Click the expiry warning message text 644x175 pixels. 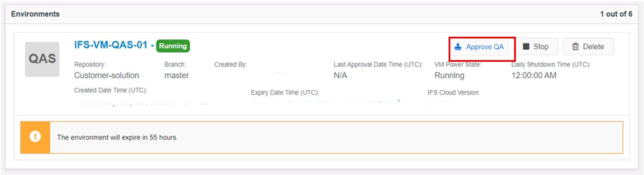pyautogui.click(x=117, y=137)
